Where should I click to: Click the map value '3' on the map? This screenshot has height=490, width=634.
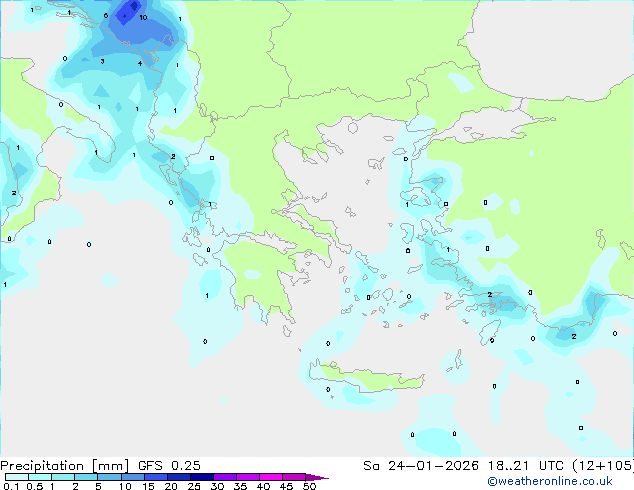[x=102, y=61]
